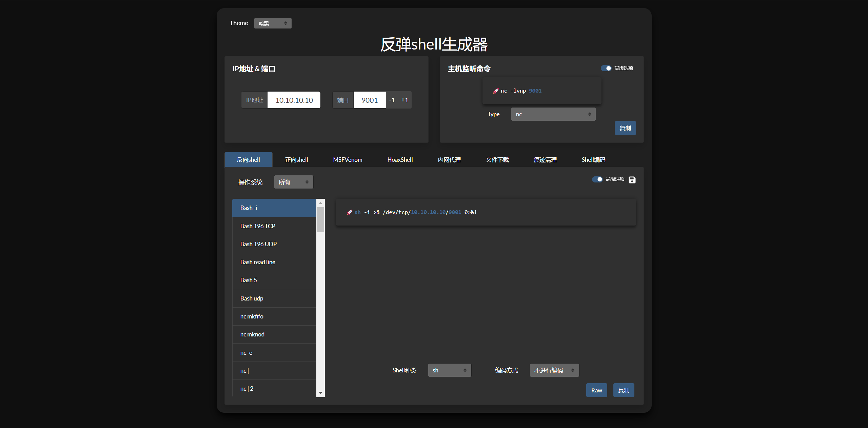Open the Shell type dropdown showing sh

(x=449, y=370)
